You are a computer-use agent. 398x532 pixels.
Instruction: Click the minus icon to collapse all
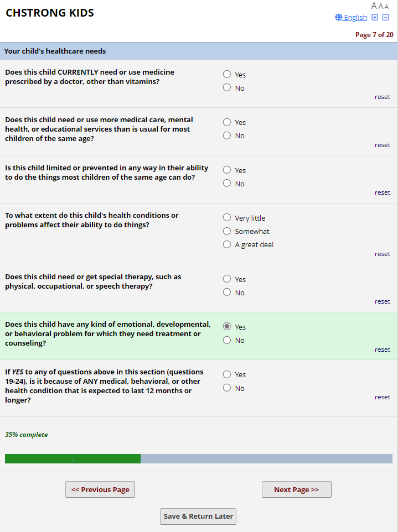(x=386, y=17)
